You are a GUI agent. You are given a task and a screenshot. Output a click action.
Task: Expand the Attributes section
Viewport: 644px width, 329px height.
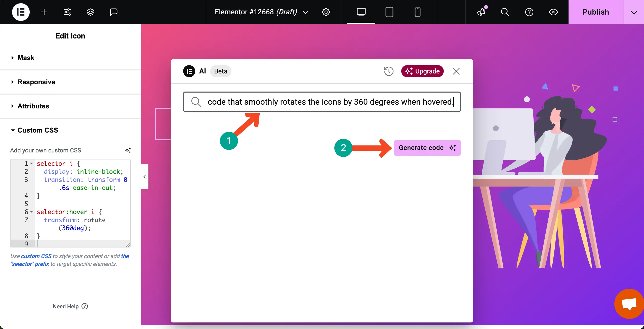(x=33, y=106)
